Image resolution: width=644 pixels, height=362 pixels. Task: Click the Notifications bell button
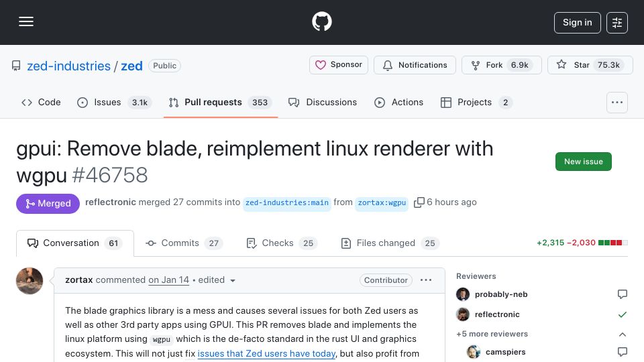point(415,65)
